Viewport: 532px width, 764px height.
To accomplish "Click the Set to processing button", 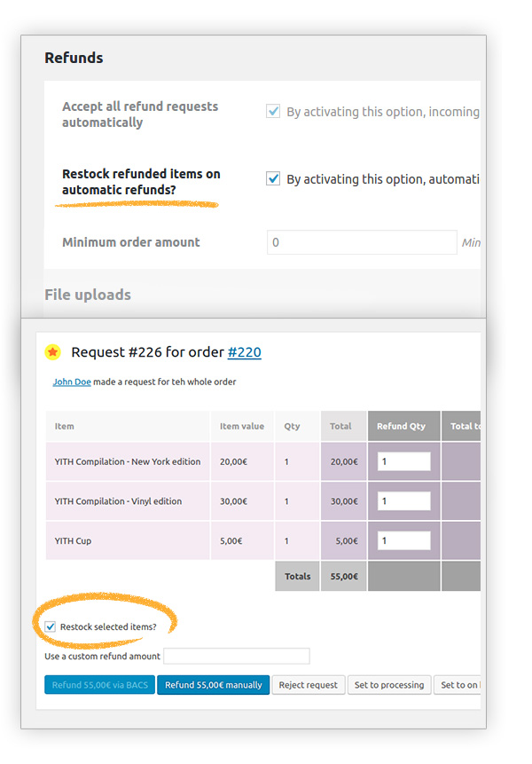I will click(389, 685).
